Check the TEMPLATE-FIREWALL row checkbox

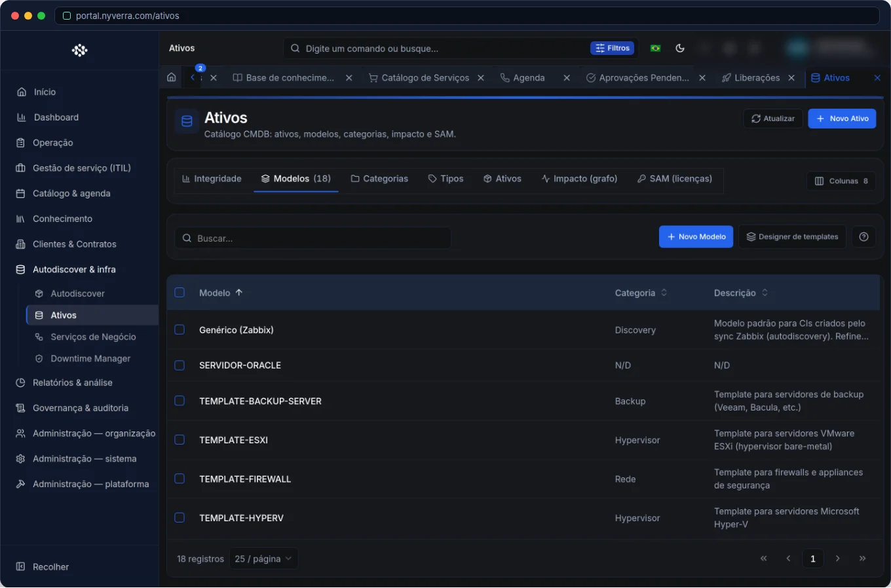(180, 479)
